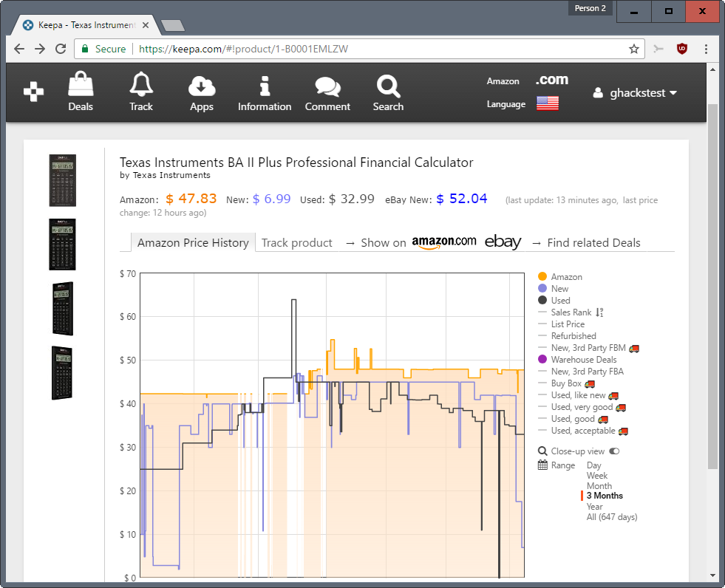Select the Amazon Price History tab
The width and height of the screenshot is (725, 588).
(193, 243)
